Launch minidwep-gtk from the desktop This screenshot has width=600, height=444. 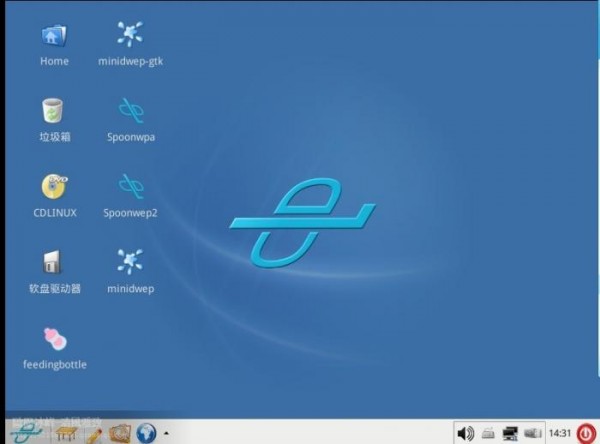coord(130,34)
